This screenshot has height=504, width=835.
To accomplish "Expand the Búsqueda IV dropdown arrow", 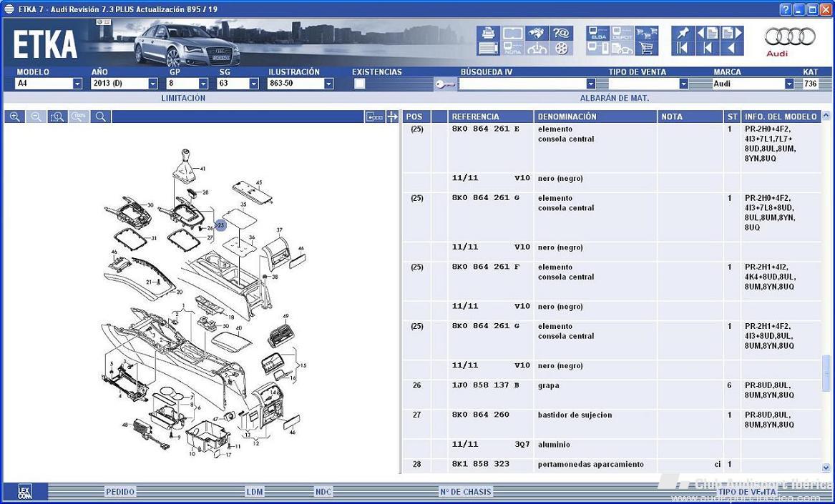I will coord(590,84).
